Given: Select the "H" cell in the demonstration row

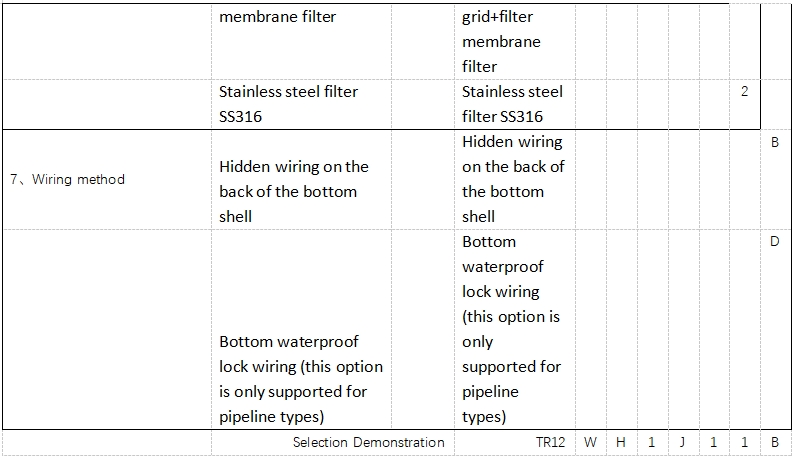Looking at the screenshot, I should [x=621, y=442].
